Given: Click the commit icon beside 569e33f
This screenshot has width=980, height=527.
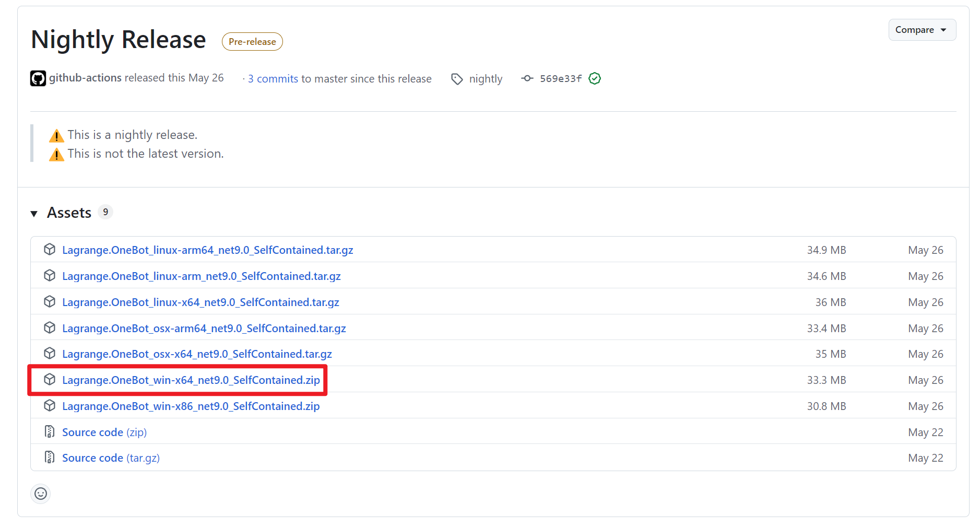Looking at the screenshot, I should pyautogui.click(x=527, y=78).
